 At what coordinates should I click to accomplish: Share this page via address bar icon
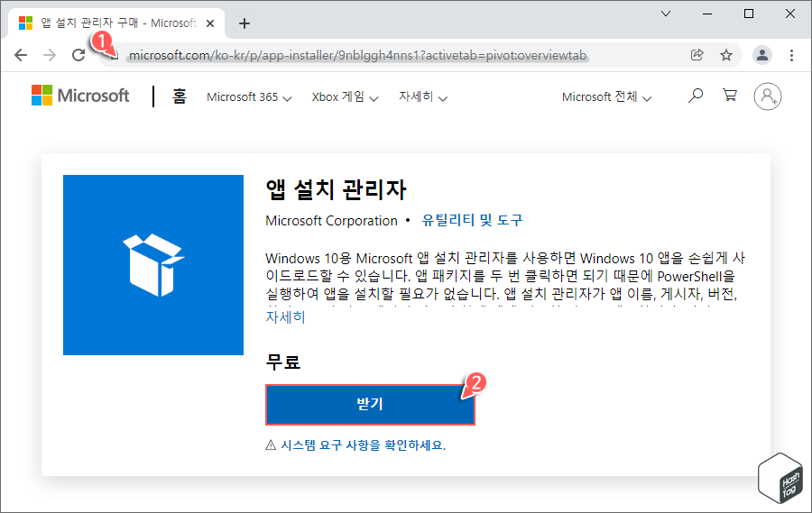point(697,55)
